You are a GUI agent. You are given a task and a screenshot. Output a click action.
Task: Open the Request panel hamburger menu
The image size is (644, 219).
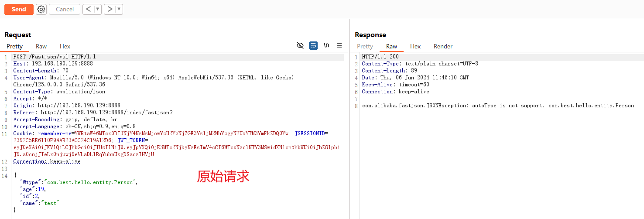tap(339, 45)
